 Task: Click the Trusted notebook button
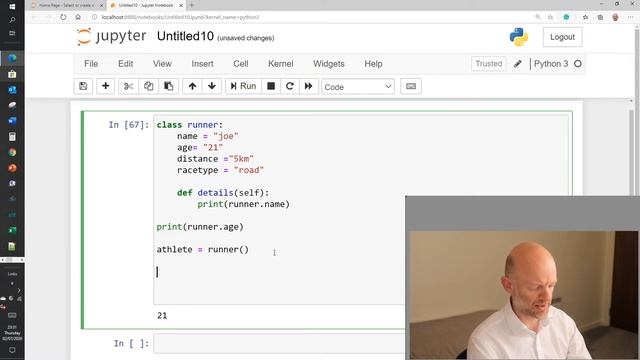(x=489, y=64)
